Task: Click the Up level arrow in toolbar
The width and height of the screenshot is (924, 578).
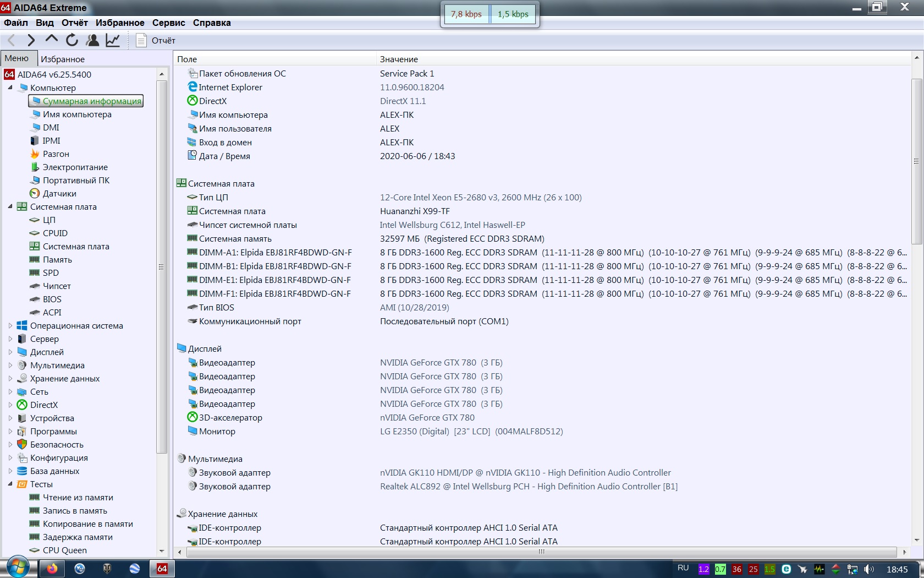Action: click(x=51, y=40)
